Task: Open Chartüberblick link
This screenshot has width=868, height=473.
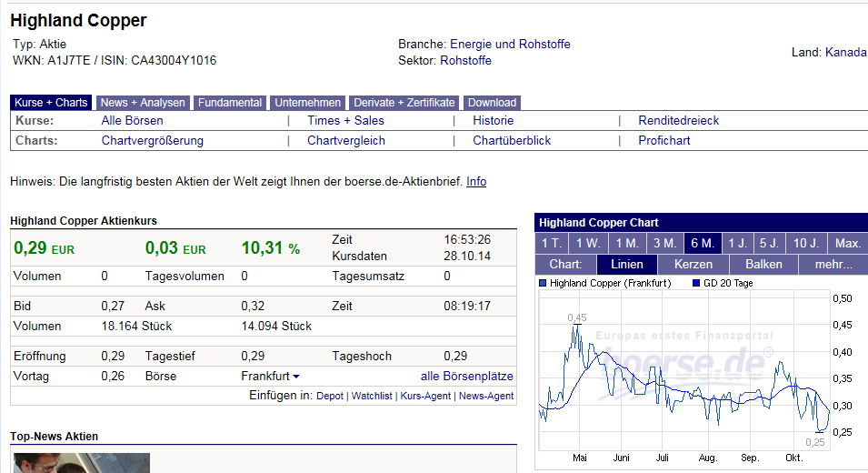Action: click(x=512, y=141)
